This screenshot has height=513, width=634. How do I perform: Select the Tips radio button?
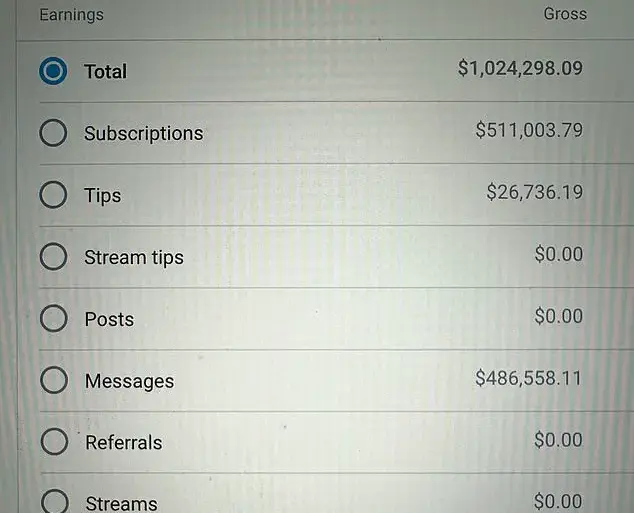click(x=54, y=195)
